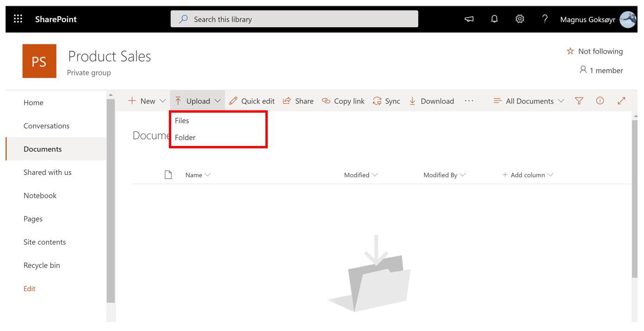This screenshot has width=644, height=331.
Task: Open the Modified By column dropdown
Action: tap(444, 175)
